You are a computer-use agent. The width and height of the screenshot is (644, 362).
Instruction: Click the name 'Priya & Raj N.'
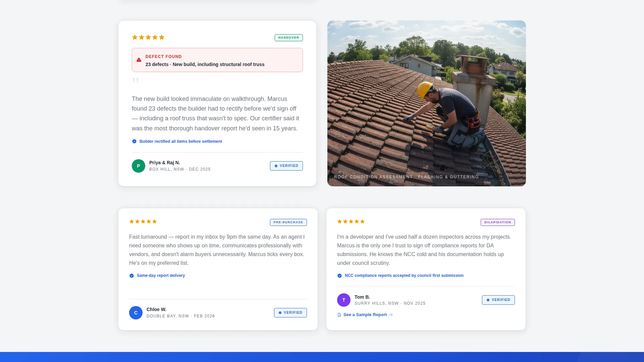point(165,163)
